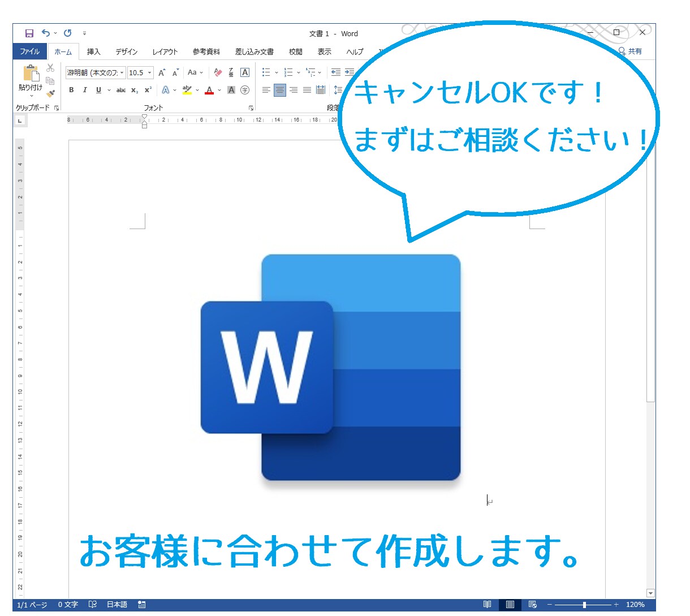Click the 1/1 ページ status indicator
Viewport: 690px width, 616px height.
(32, 605)
